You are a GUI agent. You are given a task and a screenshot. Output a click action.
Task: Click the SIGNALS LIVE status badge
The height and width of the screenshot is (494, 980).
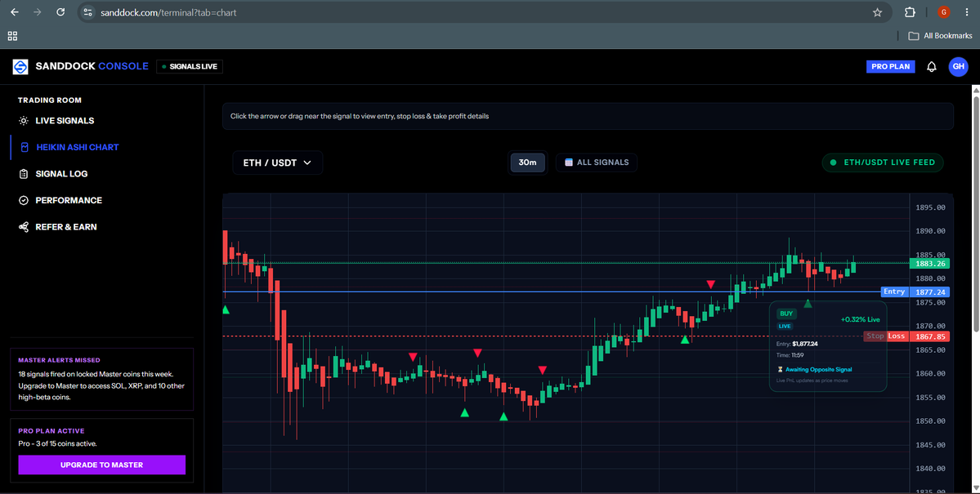click(190, 66)
